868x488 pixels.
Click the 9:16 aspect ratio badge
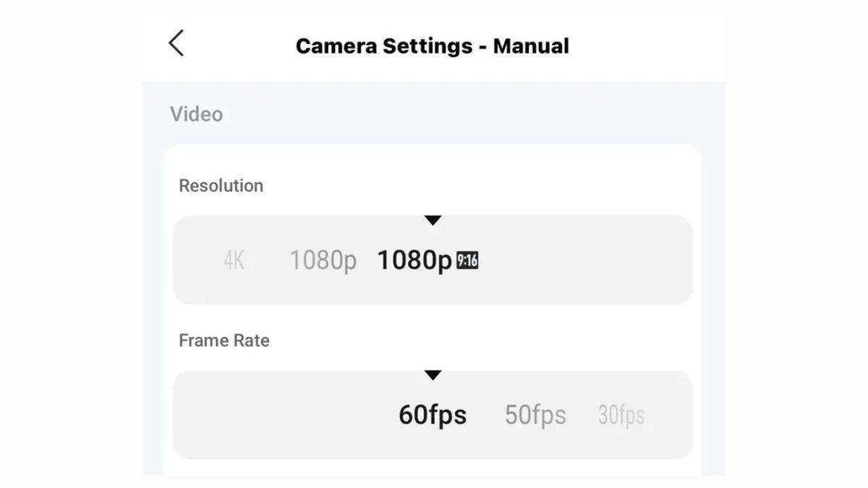pyautogui.click(x=467, y=260)
